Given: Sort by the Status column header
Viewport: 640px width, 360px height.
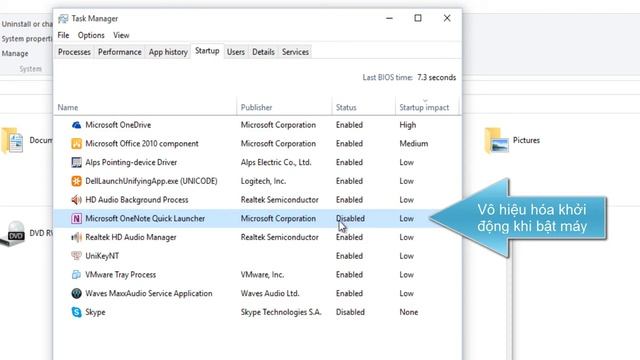Looking at the screenshot, I should [363, 107].
